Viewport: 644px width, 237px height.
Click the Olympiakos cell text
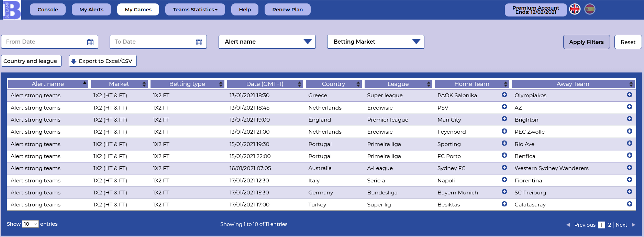(530, 95)
